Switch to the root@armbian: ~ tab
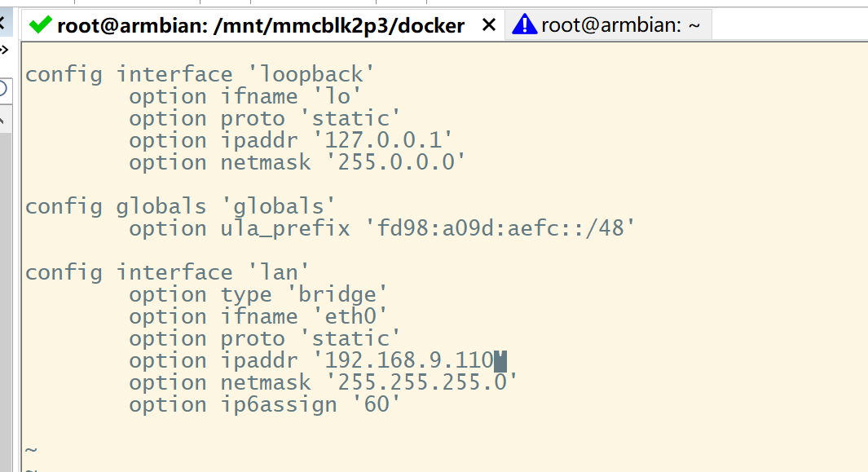868x472 pixels. click(x=619, y=25)
